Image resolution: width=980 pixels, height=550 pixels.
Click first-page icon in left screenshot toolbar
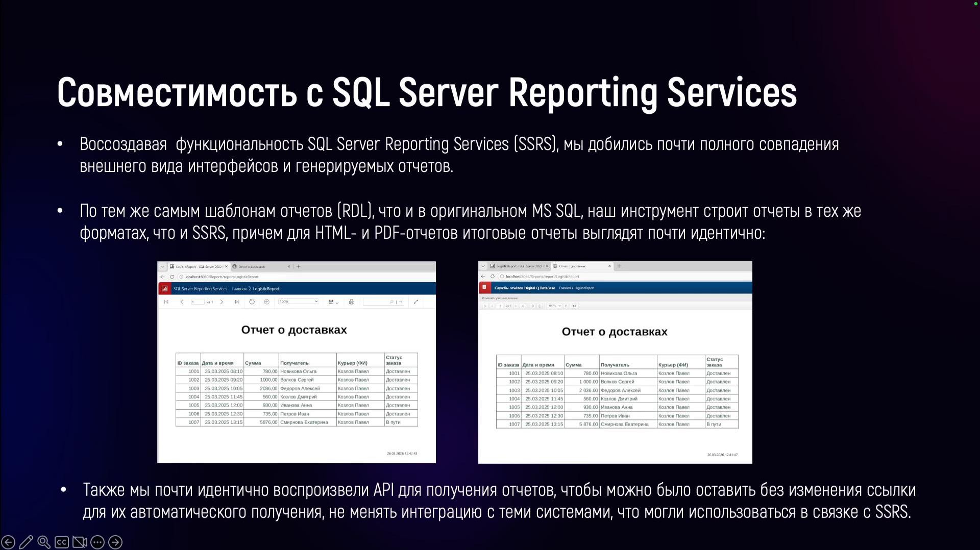click(166, 302)
